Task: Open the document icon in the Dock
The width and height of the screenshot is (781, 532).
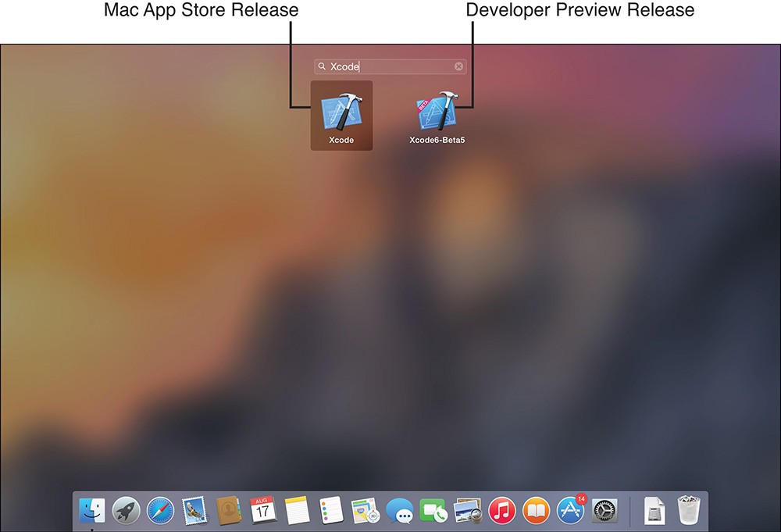Action: 654,511
